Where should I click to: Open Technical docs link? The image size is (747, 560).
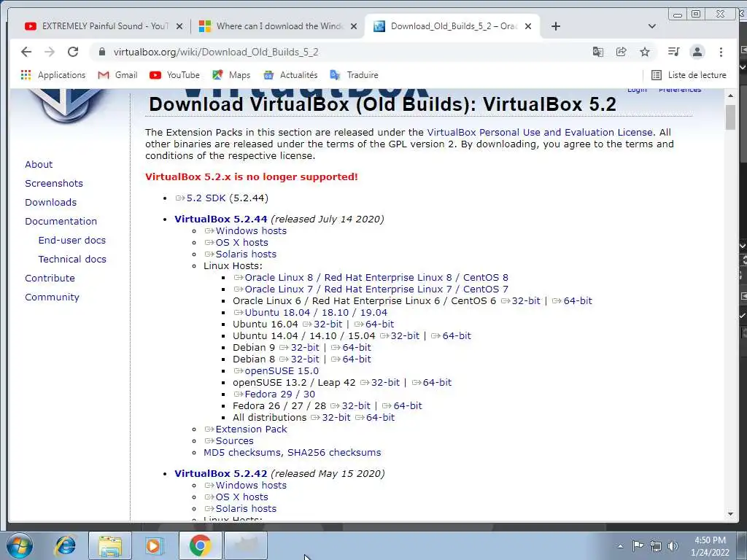pyautogui.click(x=72, y=259)
